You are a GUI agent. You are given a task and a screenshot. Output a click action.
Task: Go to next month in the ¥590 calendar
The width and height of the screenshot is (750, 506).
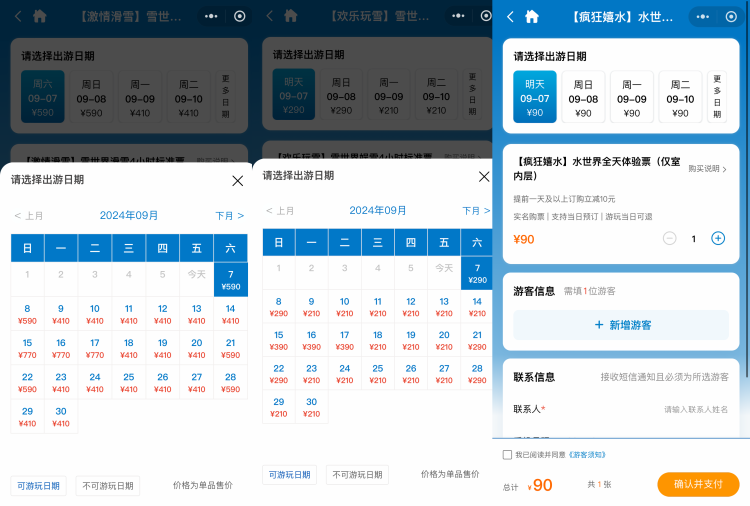pyautogui.click(x=229, y=215)
